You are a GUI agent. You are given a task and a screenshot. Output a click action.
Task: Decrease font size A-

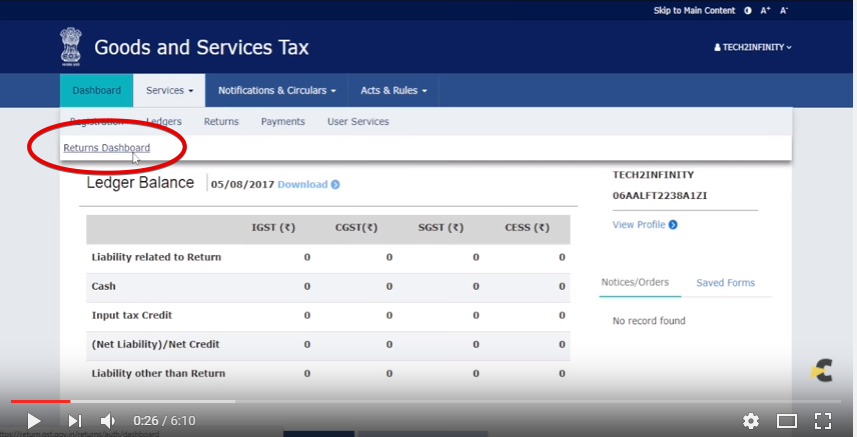tap(784, 10)
